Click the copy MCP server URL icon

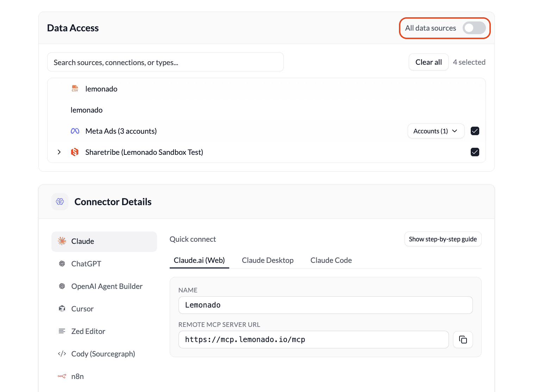click(x=463, y=340)
